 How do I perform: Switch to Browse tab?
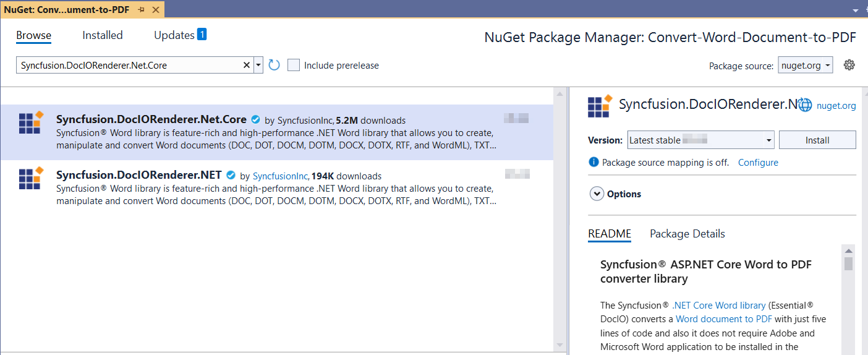33,35
